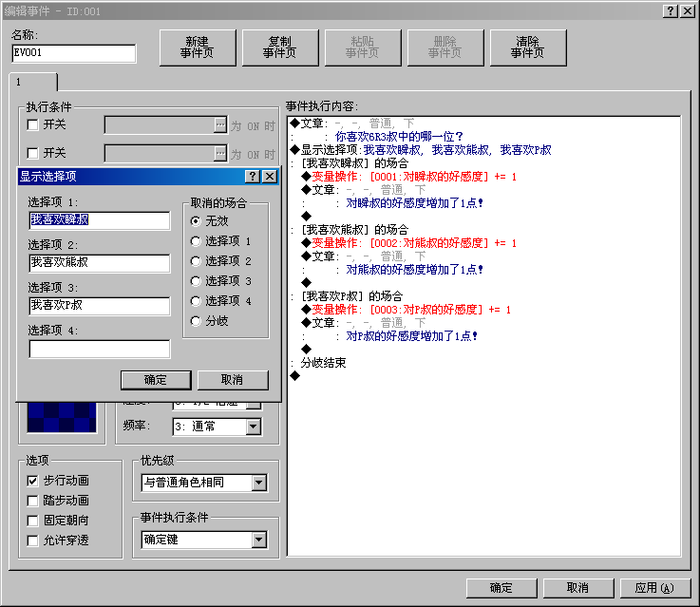Enable the 允许穿透 checkbox
This screenshot has width=700, height=607.
click(32, 541)
